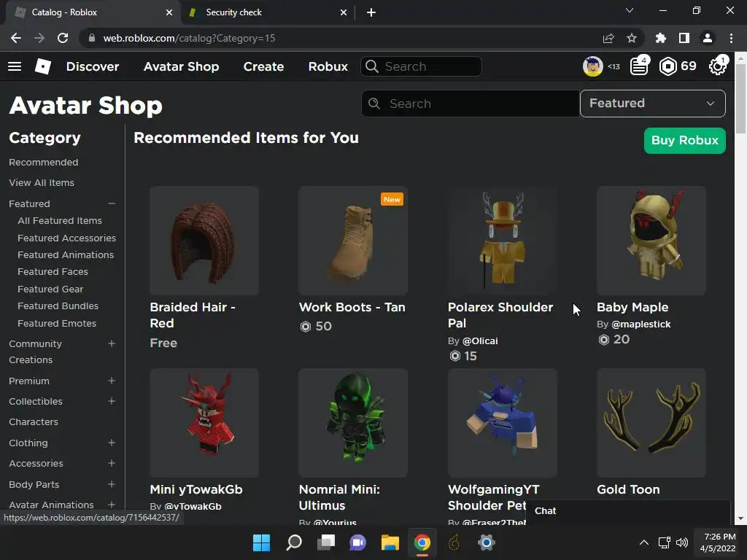Open Featured Faces subcategory
The height and width of the screenshot is (560, 747).
(x=53, y=272)
